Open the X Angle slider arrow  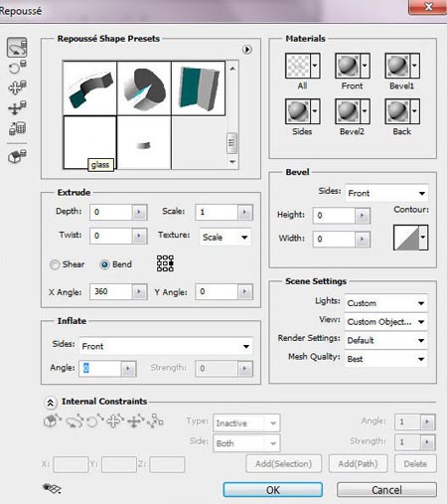coord(139,292)
